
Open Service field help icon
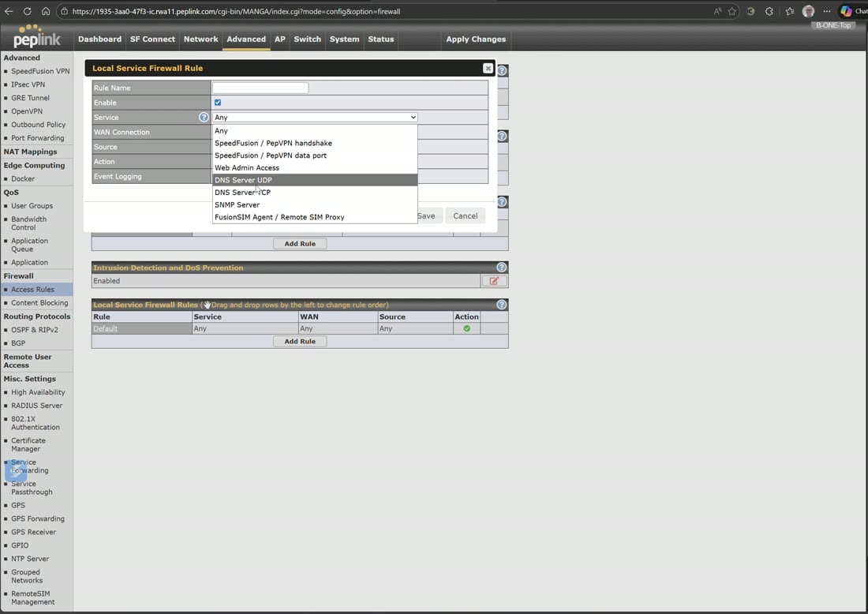(x=204, y=118)
